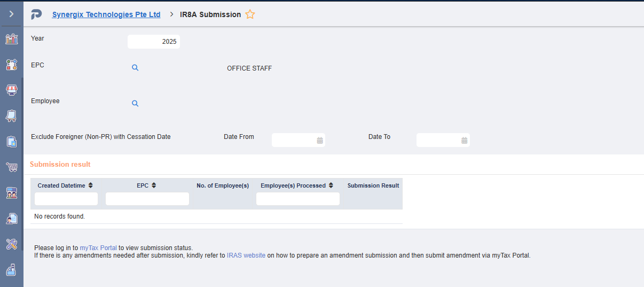Open the IRAS website link
The height and width of the screenshot is (287, 644).
point(246,255)
